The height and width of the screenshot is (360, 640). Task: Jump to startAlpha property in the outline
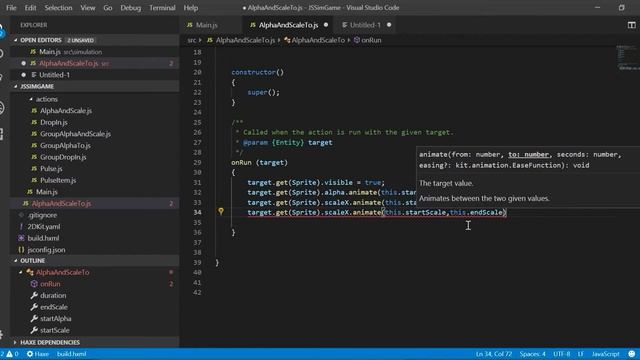56,318
